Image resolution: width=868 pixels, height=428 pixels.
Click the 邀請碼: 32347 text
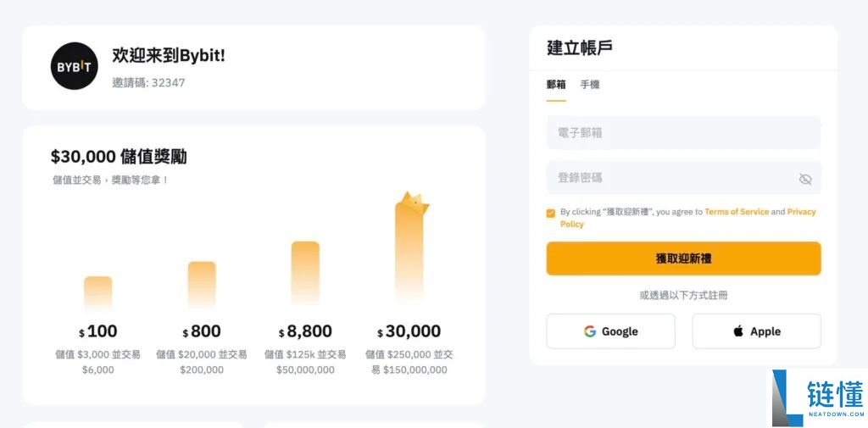pyautogui.click(x=148, y=83)
